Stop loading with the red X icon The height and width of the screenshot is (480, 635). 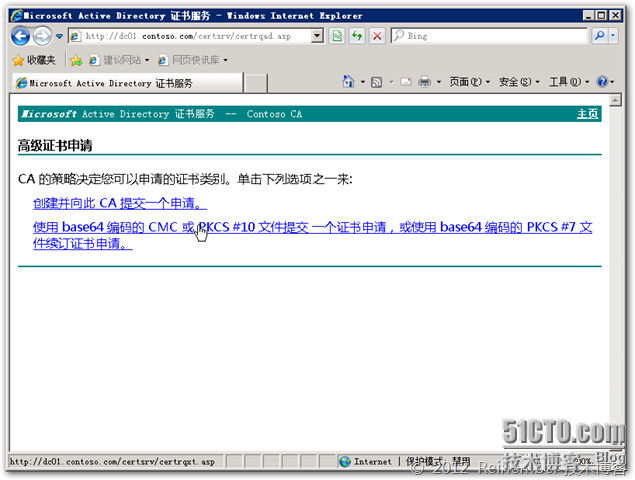tap(377, 36)
